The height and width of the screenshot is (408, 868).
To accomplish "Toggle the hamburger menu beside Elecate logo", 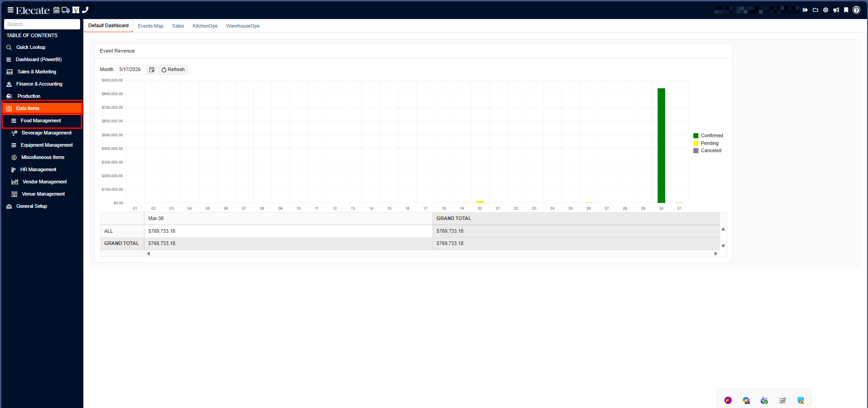I will point(10,10).
